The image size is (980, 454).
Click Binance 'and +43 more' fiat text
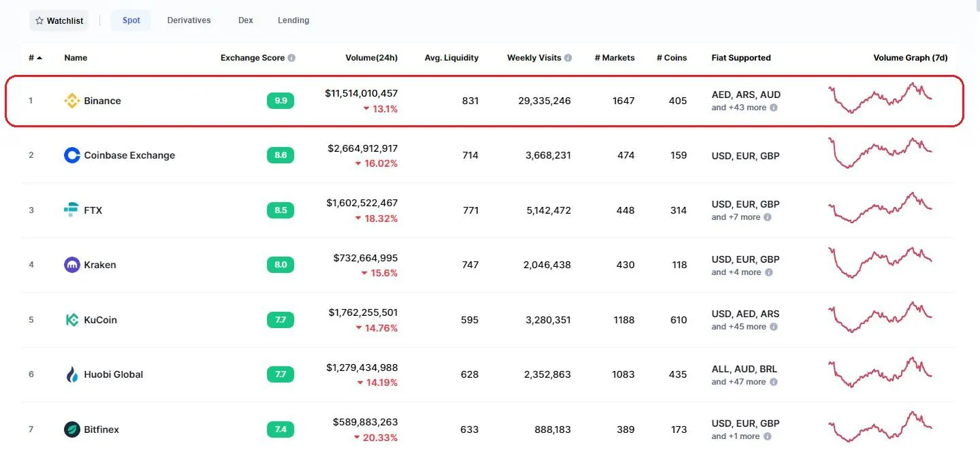(739, 108)
